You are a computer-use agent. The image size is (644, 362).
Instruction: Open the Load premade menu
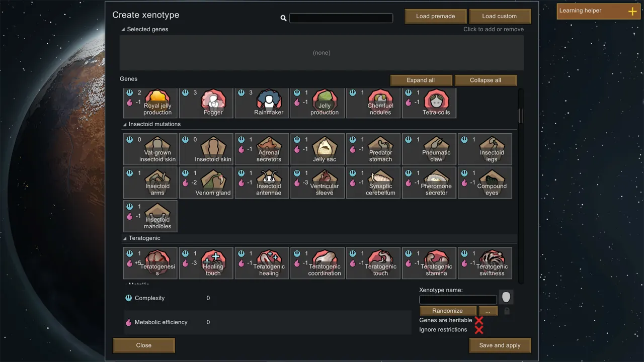click(x=435, y=16)
